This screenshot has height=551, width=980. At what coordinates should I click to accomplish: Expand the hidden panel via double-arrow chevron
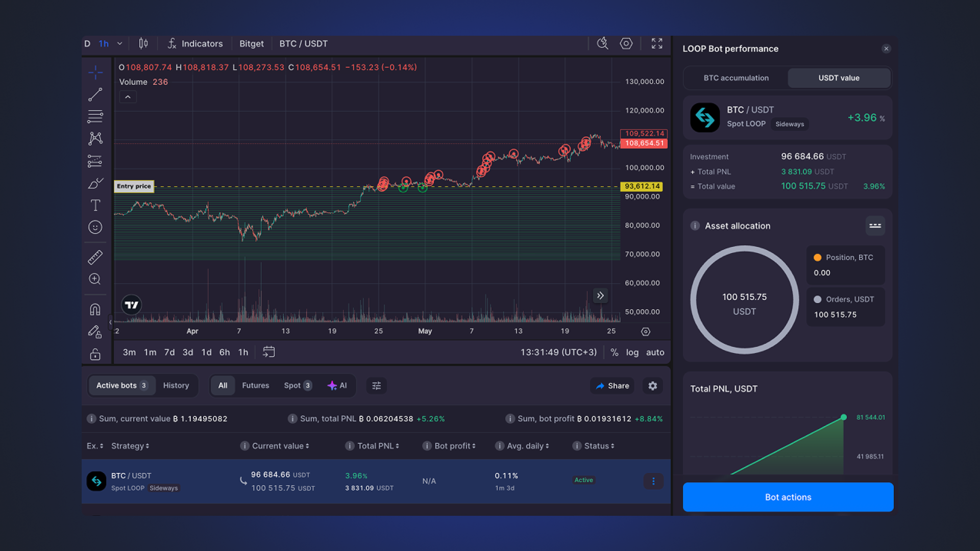tap(600, 295)
